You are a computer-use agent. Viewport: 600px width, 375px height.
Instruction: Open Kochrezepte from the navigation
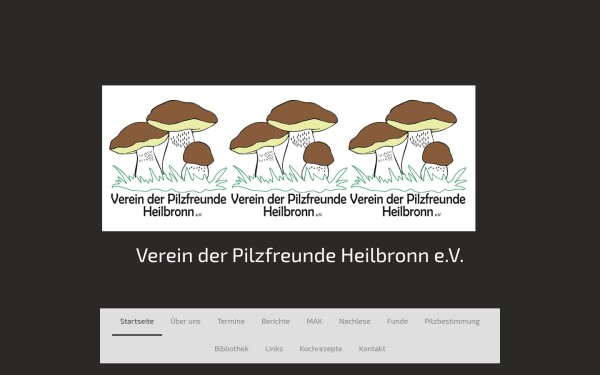click(321, 349)
